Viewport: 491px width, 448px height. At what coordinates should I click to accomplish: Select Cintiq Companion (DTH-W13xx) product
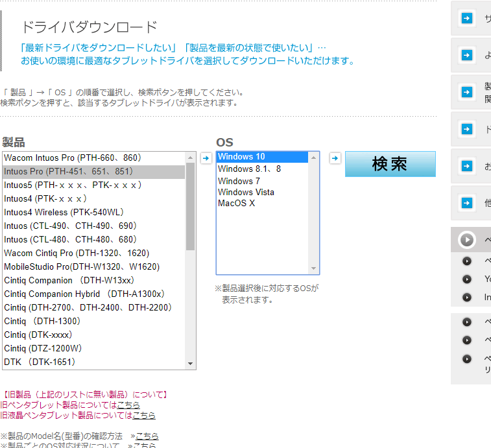(93, 281)
